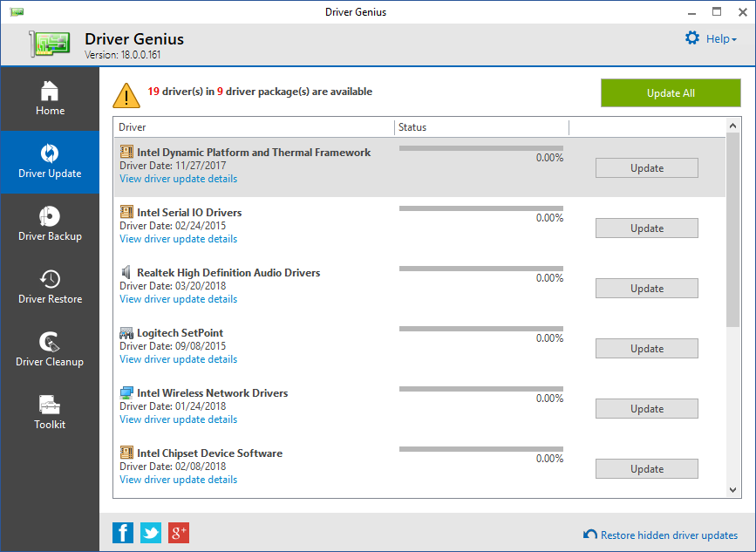Update Intel Dynamic Platform and Thermal Framework
Viewport: 756px width, 552px height.
pos(646,167)
